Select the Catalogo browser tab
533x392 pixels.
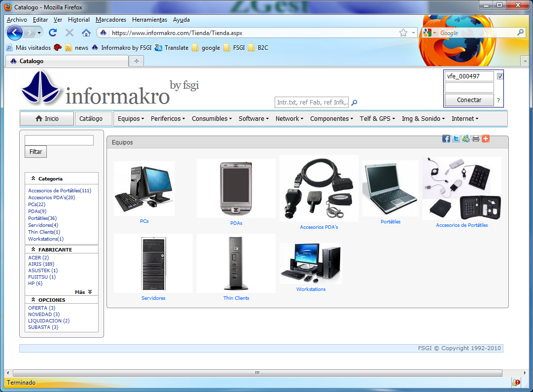(x=67, y=61)
